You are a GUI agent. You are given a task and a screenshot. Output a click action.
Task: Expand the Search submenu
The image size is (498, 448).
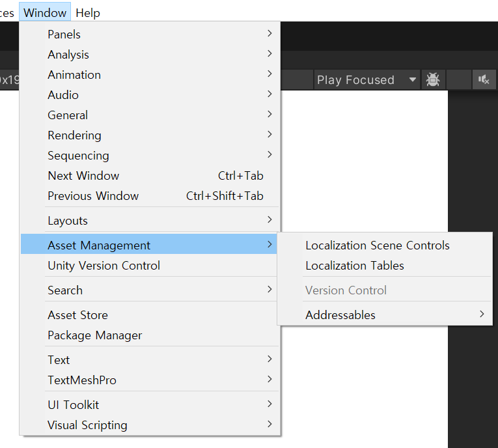[150, 290]
